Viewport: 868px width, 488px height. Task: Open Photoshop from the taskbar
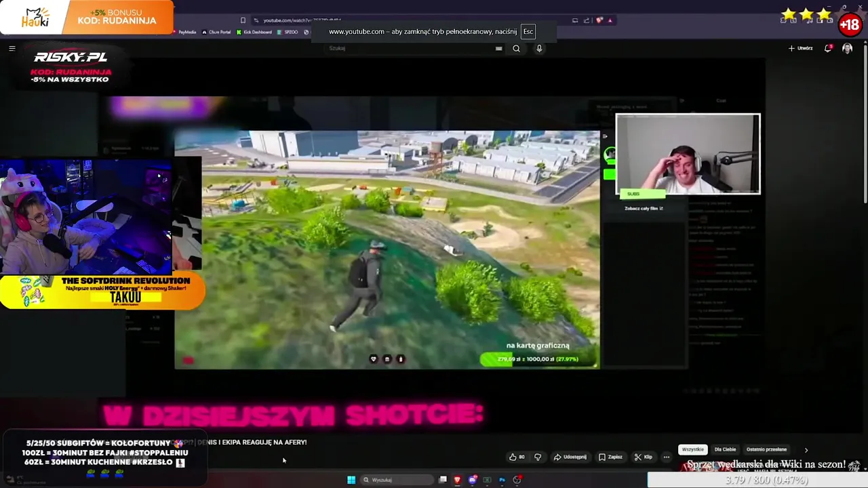(502, 480)
